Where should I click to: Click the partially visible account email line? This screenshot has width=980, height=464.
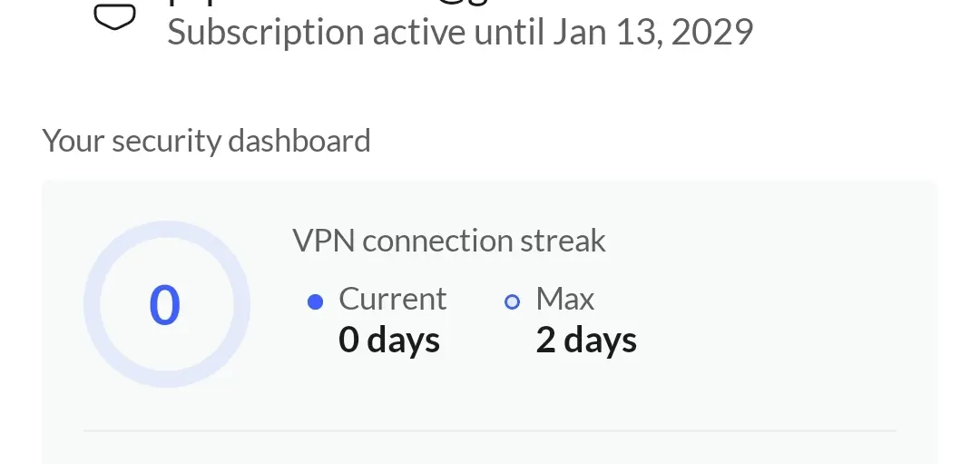(x=327, y=3)
